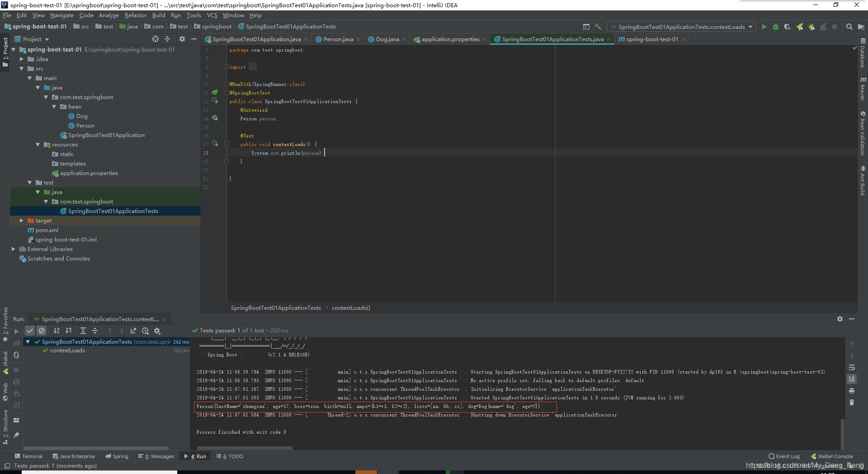Hide the Project tool window
868x474 pixels.
click(194, 39)
